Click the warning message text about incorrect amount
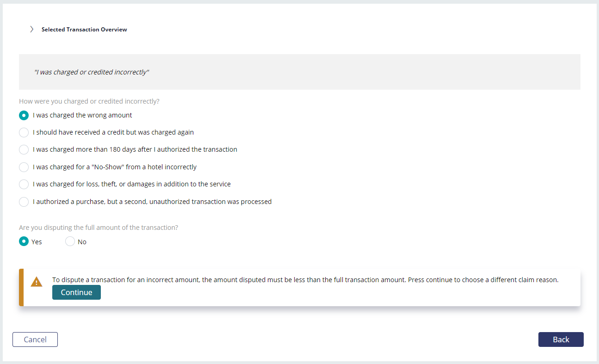The height and width of the screenshot is (364, 599). pos(305,280)
